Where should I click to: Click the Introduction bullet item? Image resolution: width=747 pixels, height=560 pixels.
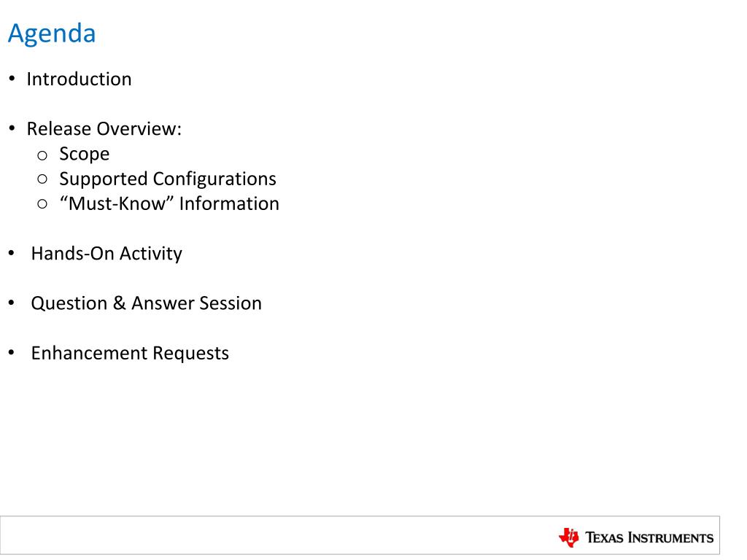[79, 79]
